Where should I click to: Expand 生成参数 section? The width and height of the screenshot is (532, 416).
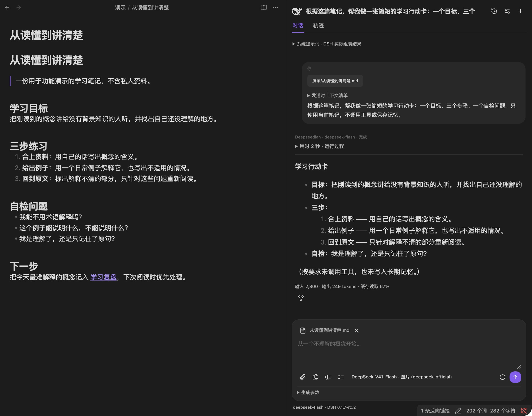coord(308,392)
